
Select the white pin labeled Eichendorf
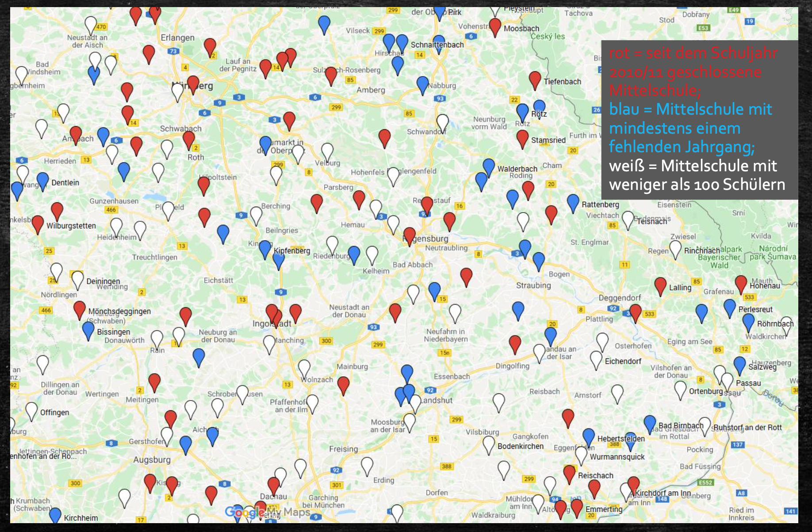tap(596, 360)
